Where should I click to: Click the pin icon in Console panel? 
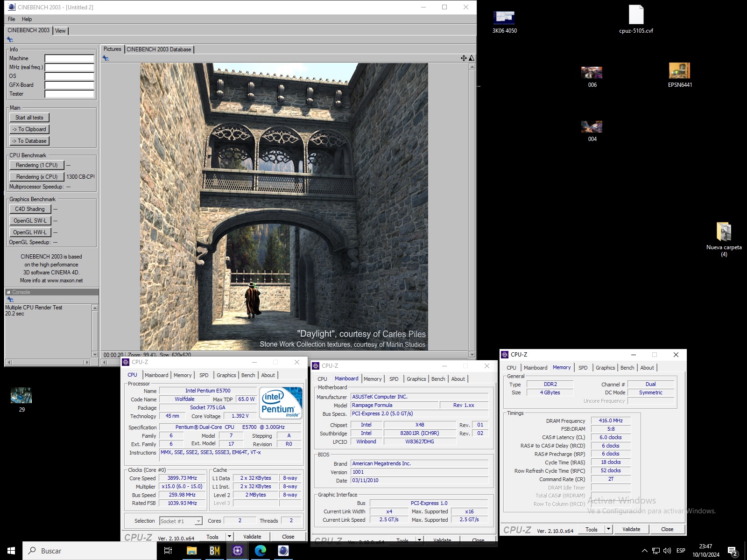point(10,300)
